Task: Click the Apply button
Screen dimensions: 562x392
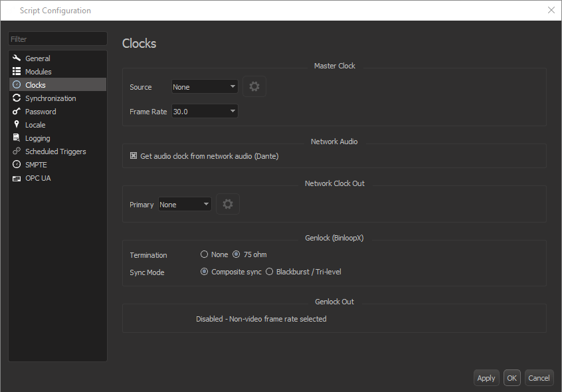Action: click(486, 378)
